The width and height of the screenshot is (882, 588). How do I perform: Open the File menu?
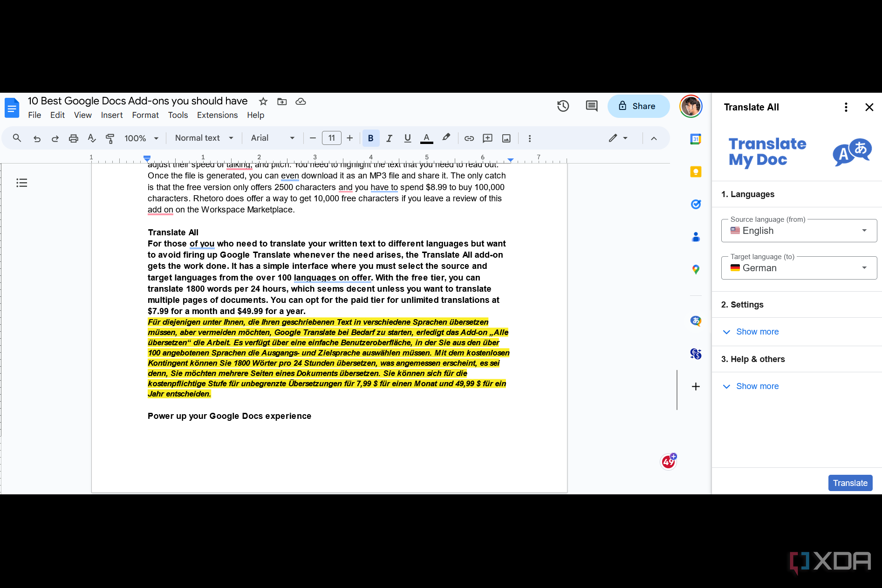tap(34, 115)
